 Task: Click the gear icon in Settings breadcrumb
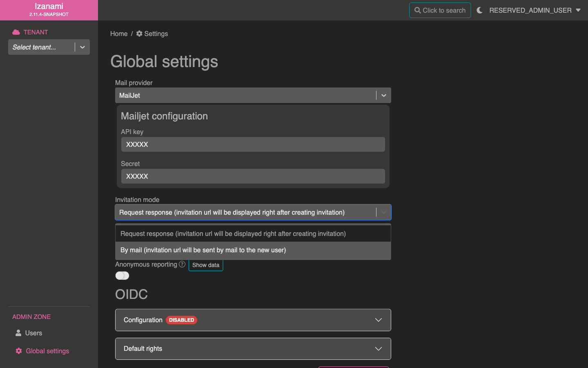[139, 34]
